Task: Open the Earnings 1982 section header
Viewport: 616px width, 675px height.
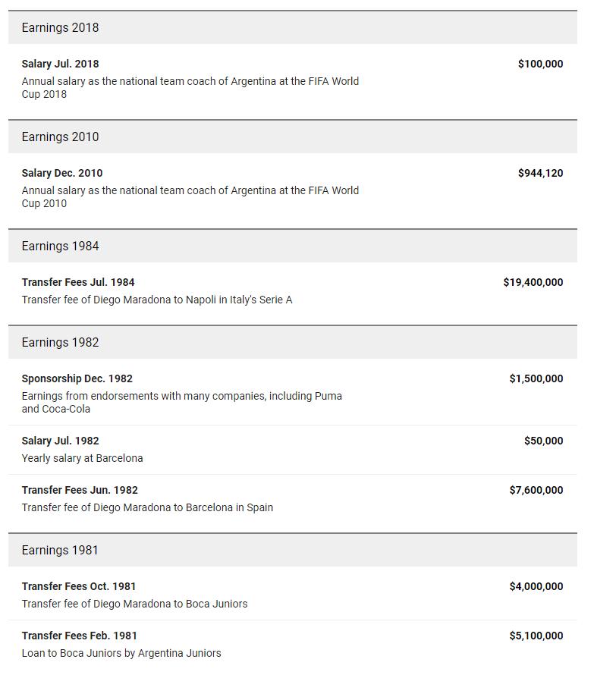Action: coord(60,343)
